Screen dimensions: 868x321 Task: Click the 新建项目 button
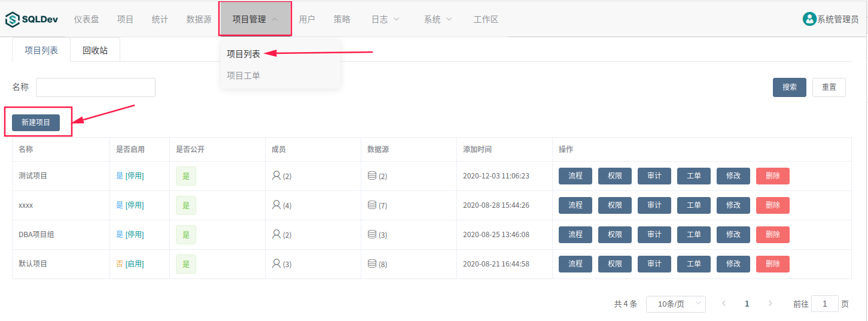(36, 122)
